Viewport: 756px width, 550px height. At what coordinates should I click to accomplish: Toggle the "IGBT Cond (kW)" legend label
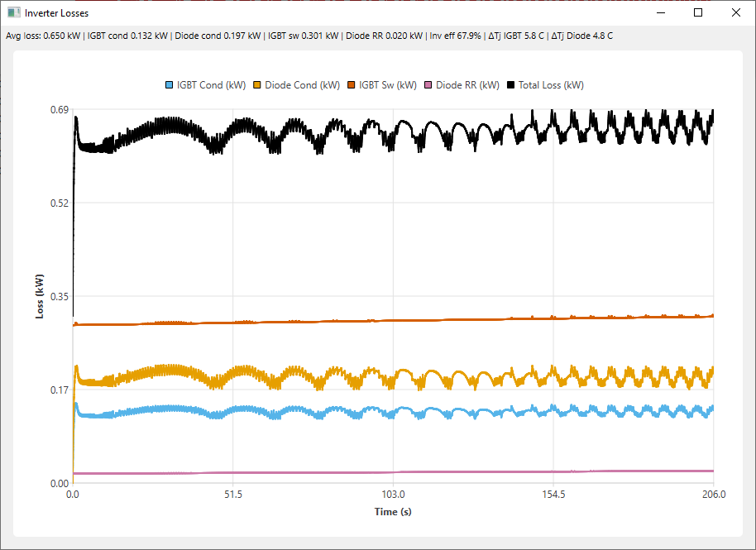point(211,85)
